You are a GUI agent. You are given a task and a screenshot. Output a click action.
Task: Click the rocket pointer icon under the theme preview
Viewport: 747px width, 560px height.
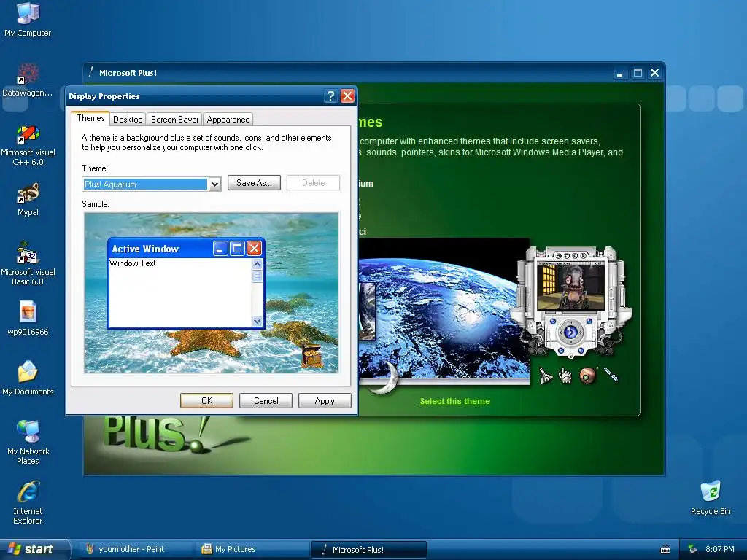[545, 376]
